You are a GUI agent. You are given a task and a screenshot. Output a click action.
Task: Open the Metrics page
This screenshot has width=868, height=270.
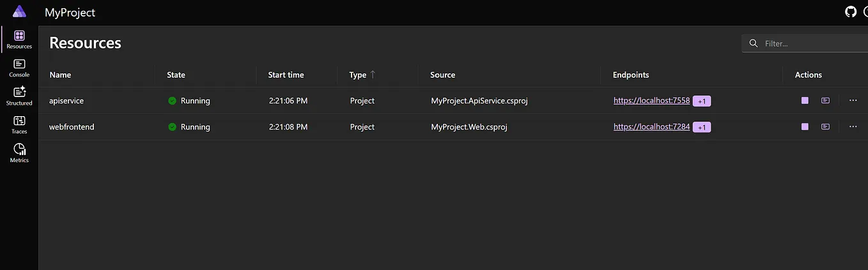coord(19,153)
